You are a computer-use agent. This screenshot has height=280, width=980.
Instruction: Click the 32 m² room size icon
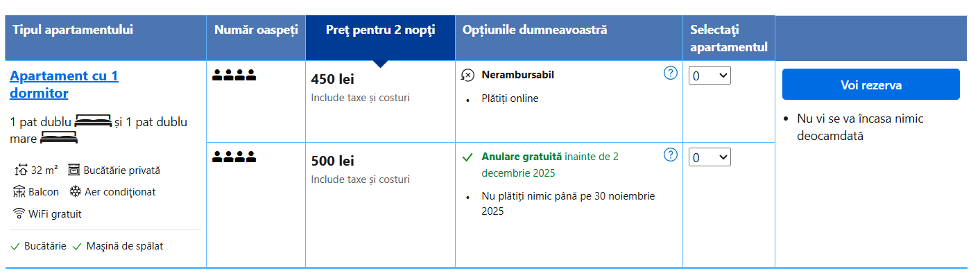click(20, 170)
